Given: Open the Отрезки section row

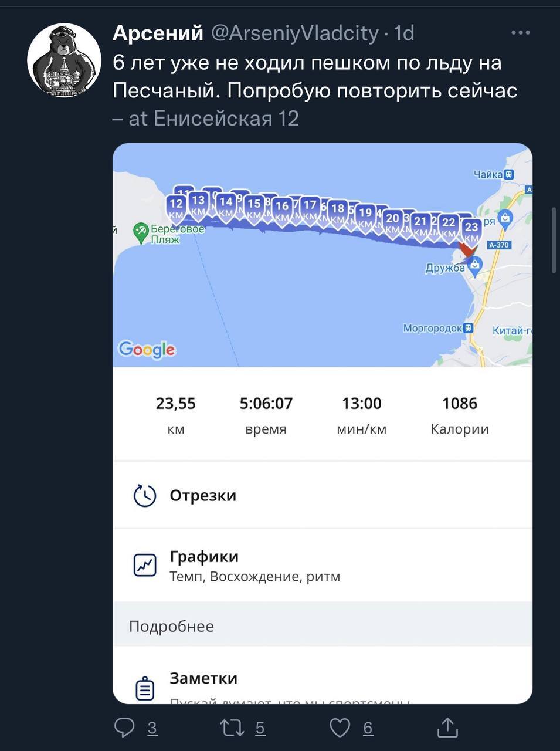Looking at the screenshot, I should pyautogui.click(x=323, y=496).
